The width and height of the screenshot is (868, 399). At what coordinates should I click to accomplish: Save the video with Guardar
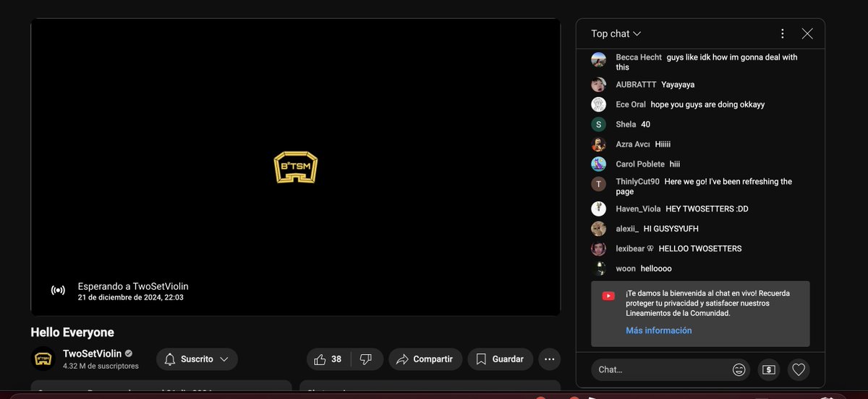(501, 359)
